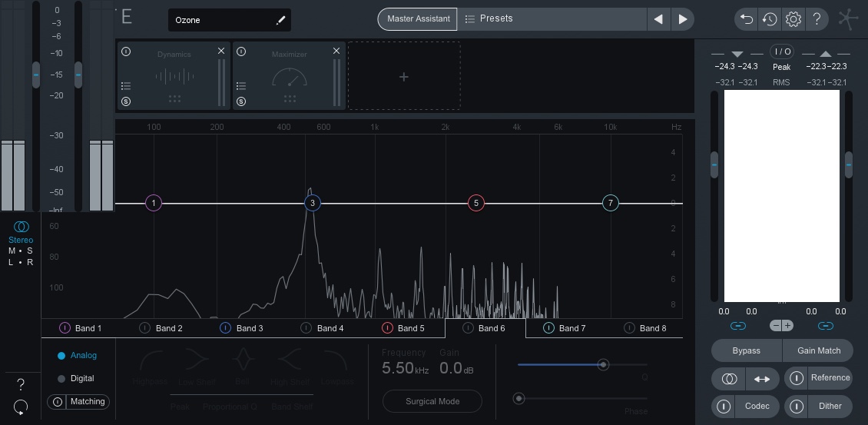The width and height of the screenshot is (868, 425).
Task: Click the iZotope network logo icon
Action: pos(848,19)
